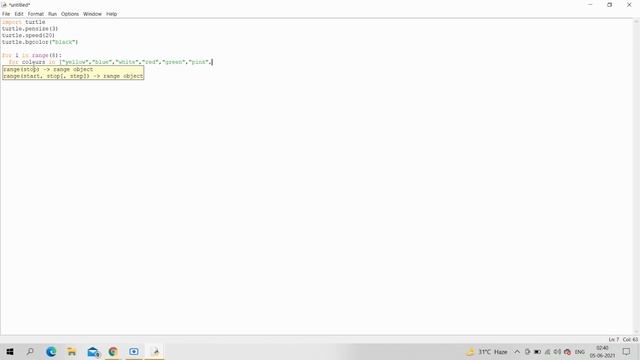Click the weather 31°C Haze widget

pyautogui.click(x=487, y=352)
